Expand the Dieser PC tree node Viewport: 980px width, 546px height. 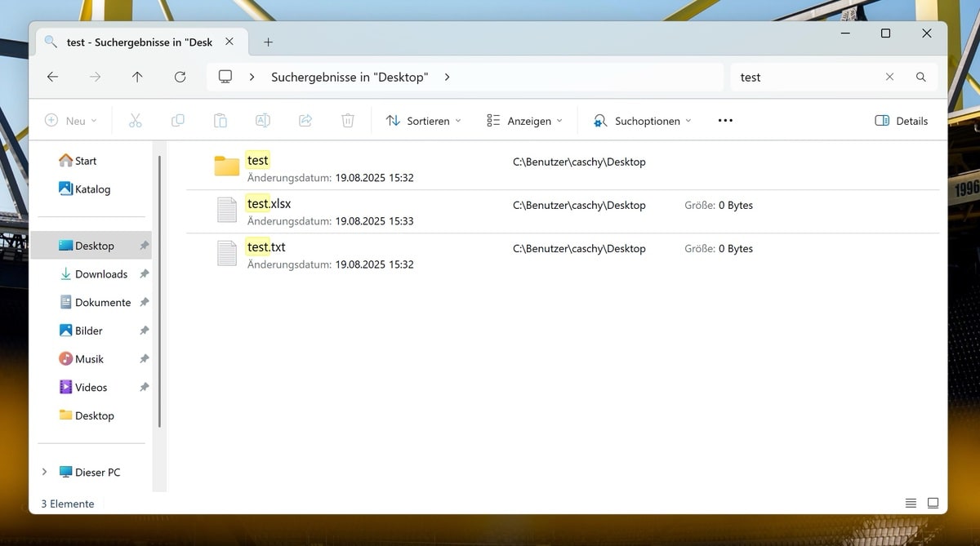[44, 473]
